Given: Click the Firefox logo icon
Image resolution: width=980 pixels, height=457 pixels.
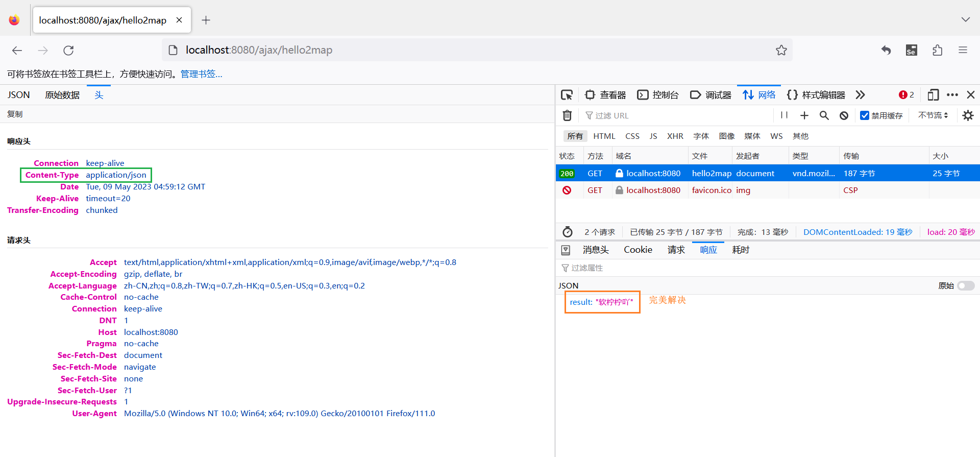Looking at the screenshot, I should [14, 20].
